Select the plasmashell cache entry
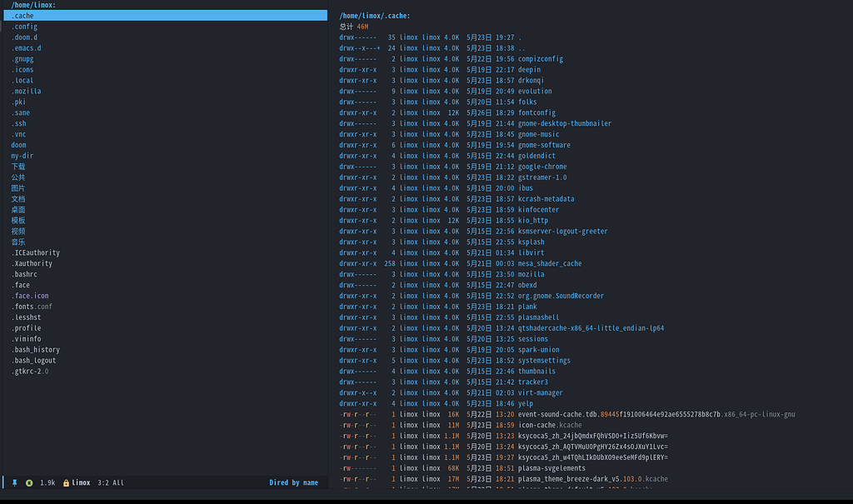This screenshot has width=853, height=504. 538,317
